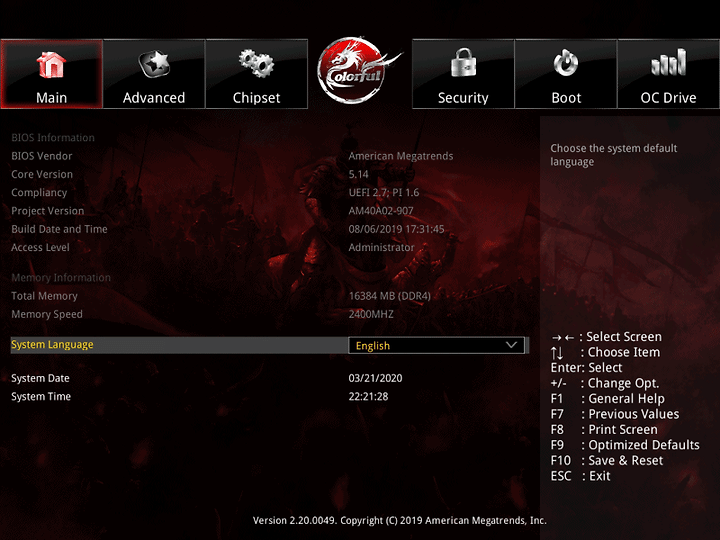Click the 5.14 core version value
Viewport: 720px width, 540px height.
click(x=358, y=174)
